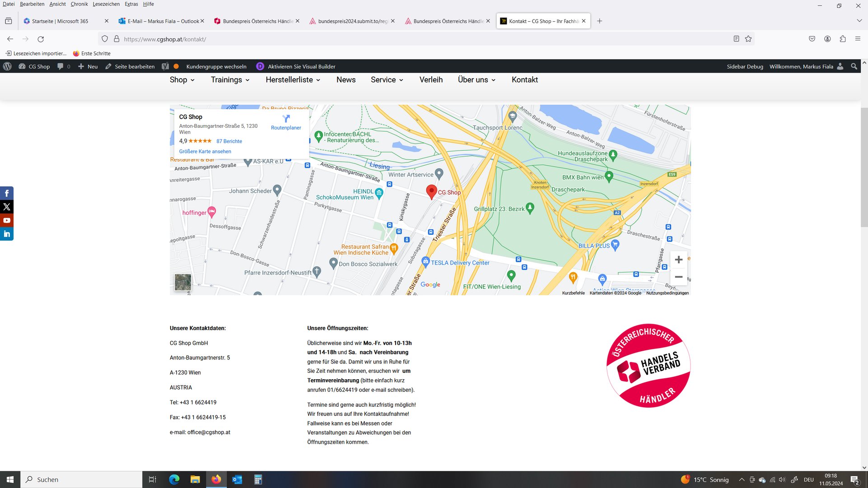This screenshot has width=868, height=488.
Task: Toggle reader view in address bar
Action: click(x=736, y=39)
